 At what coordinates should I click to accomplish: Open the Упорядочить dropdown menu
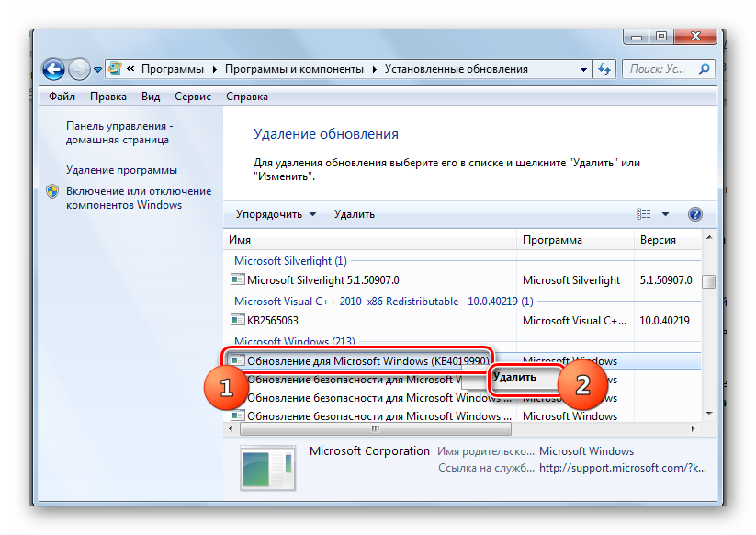(276, 214)
